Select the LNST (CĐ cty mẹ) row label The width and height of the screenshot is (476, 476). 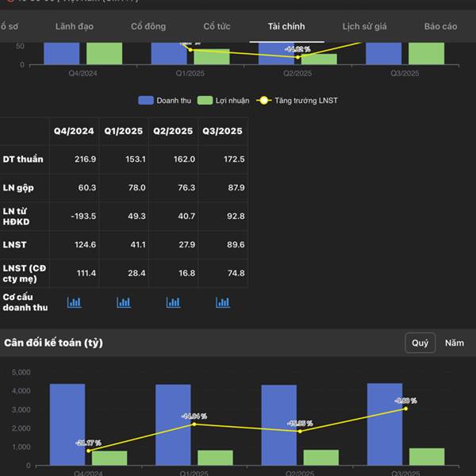click(x=25, y=274)
